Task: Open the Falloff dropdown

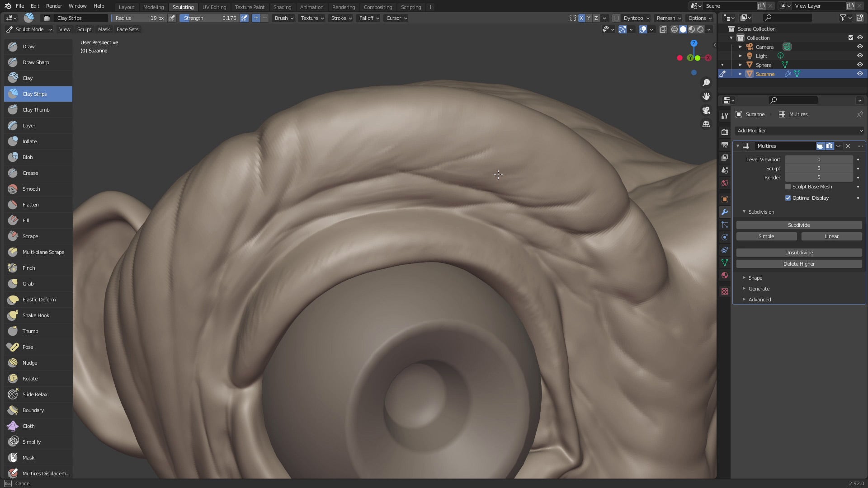Action: (369, 18)
